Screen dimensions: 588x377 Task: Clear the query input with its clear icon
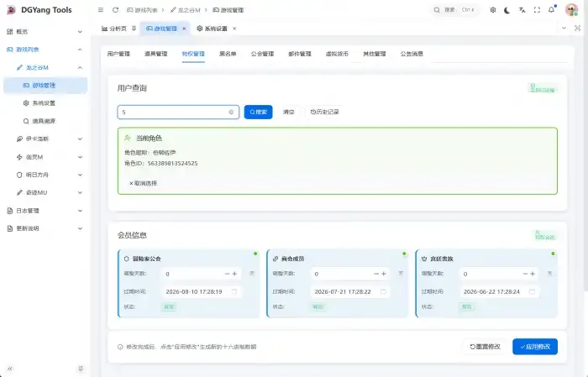click(x=231, y=112)
